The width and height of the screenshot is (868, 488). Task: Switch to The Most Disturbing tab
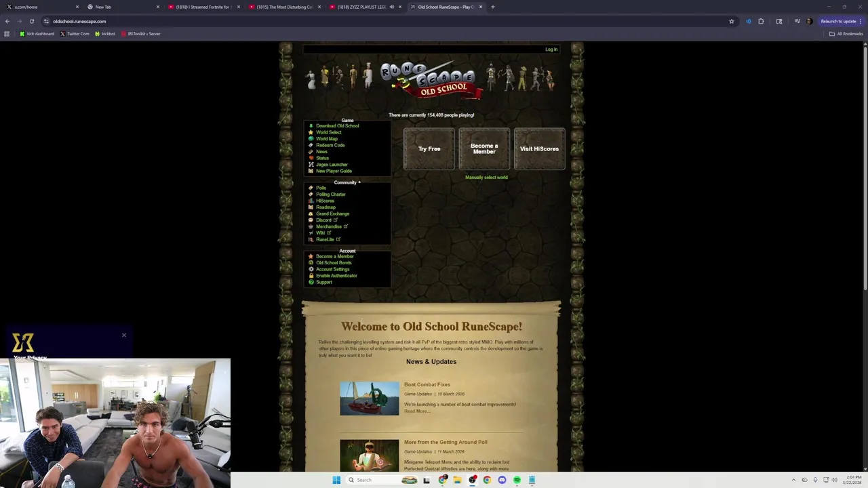click(283, 7)
